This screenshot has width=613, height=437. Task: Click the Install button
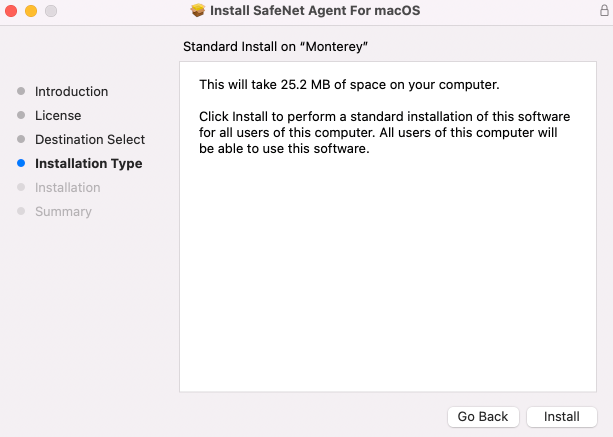click(562, 416)
